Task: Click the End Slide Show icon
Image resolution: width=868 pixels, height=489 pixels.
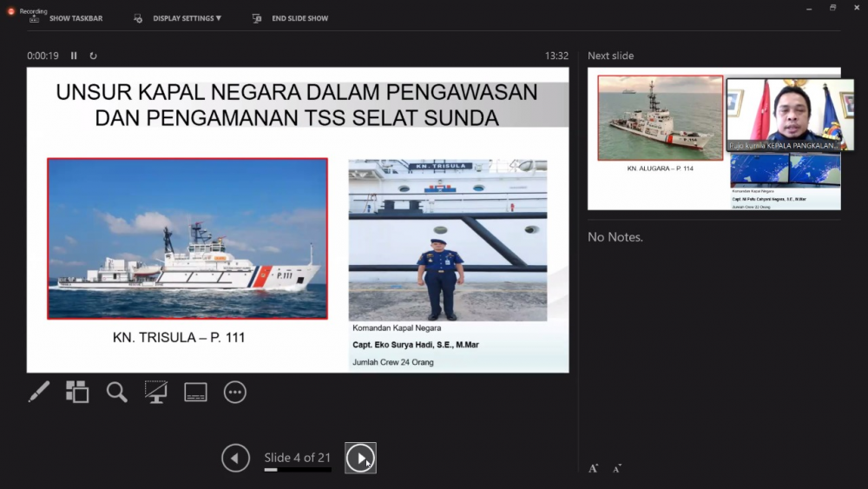Action: 257,19
